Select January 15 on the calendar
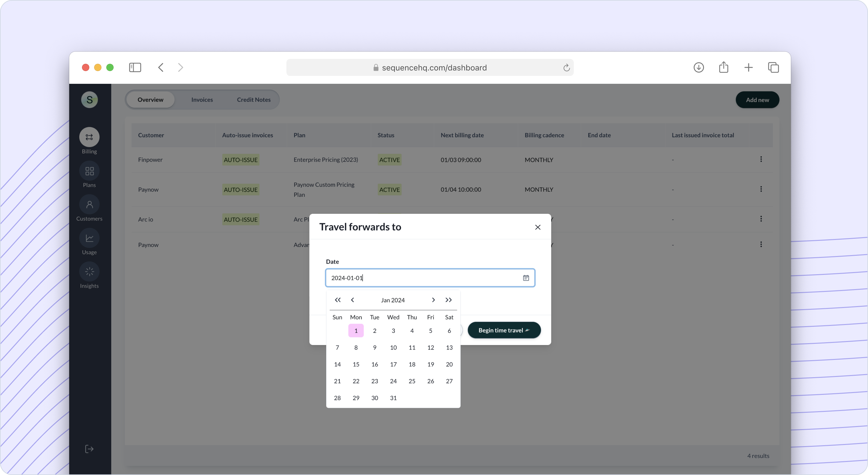 pos(356,364)
